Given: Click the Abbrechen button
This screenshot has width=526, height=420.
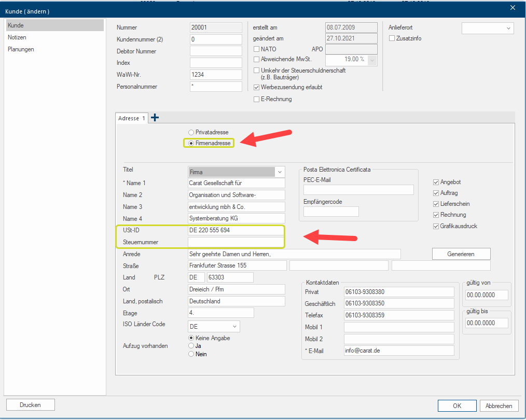Looking at the screenshot, I should 499,406.
